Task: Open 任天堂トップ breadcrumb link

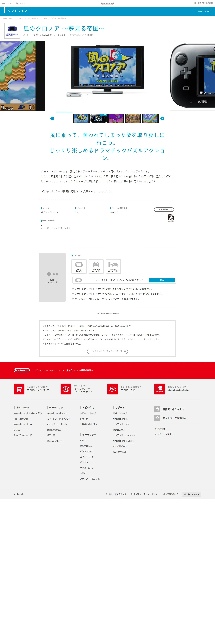Action: click(8, 19)
